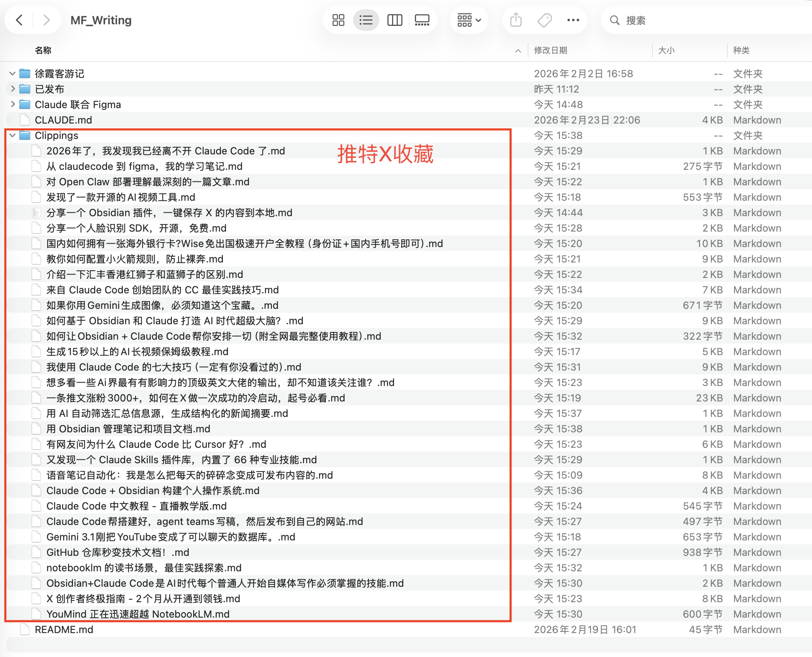812x657 pixels.
Task: Expand the 已发布 folder
Action: tap(12, 89)
